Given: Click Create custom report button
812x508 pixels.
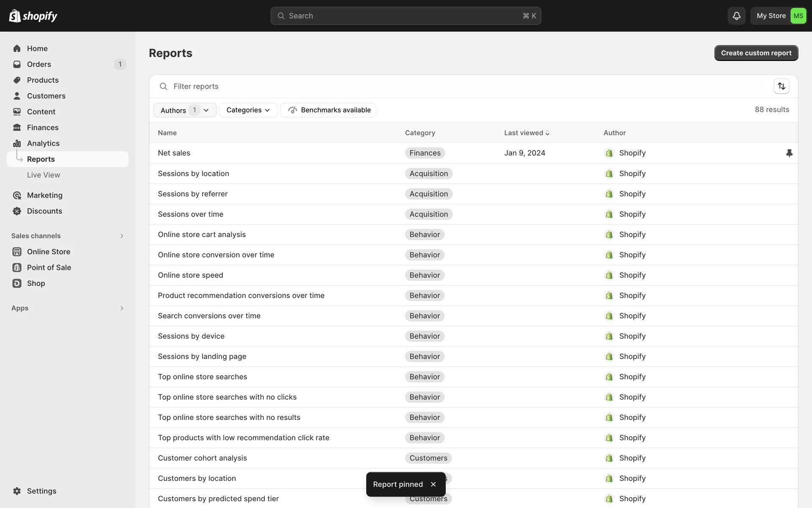Looking at the screenshot, I should click(756, 53).
